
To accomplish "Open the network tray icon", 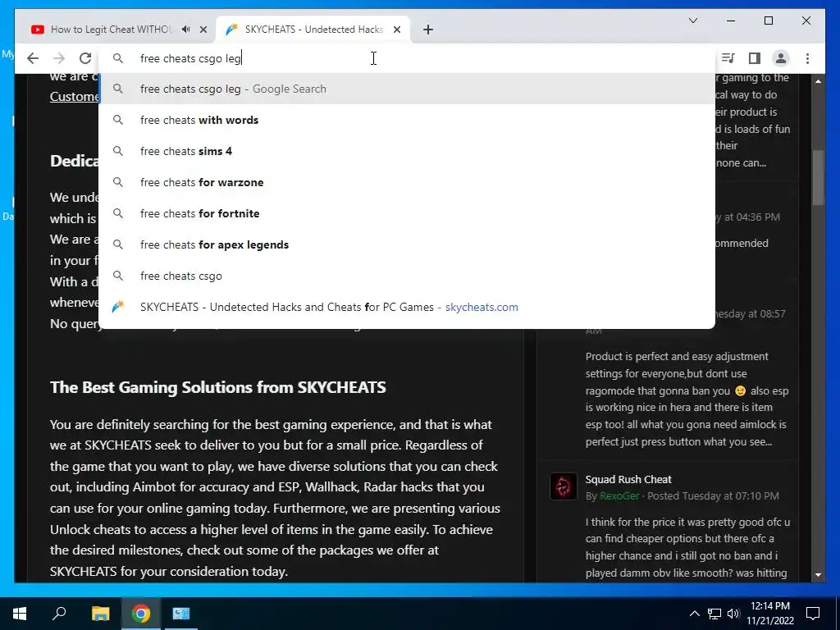I will coord(714,614).
